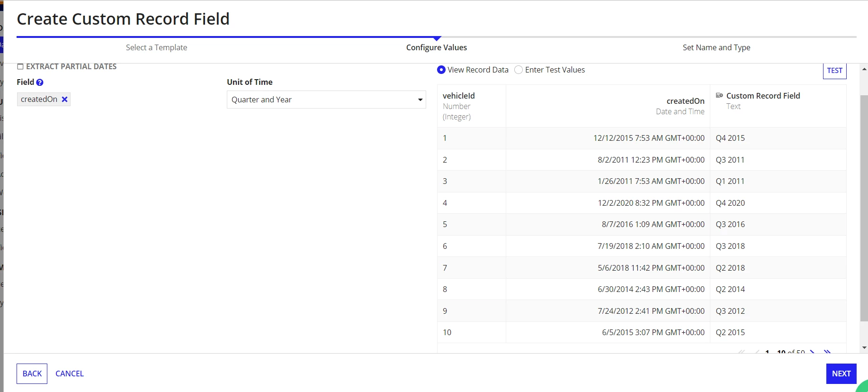Click the 5/6/2018 11:42 PM date cell
Viewport: 868px width, 392px height.
click(x=608, y=268)
